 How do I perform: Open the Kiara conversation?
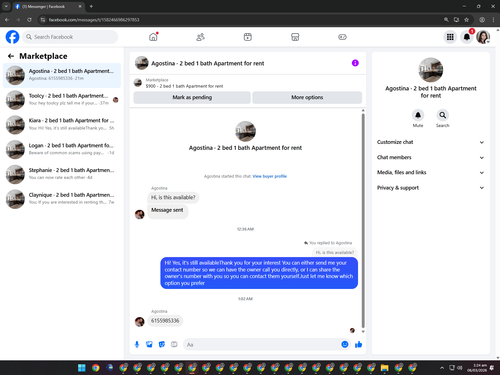pyautogui.click(x=62, y=124)
